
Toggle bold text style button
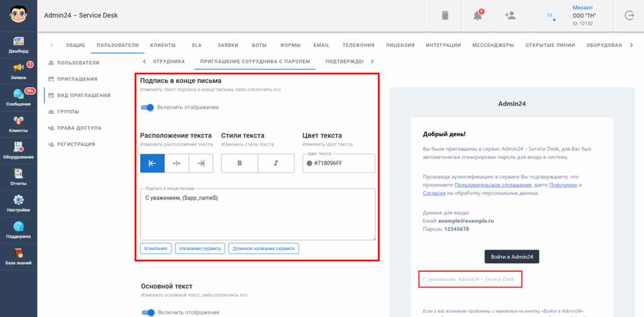[x=239, y=163]
